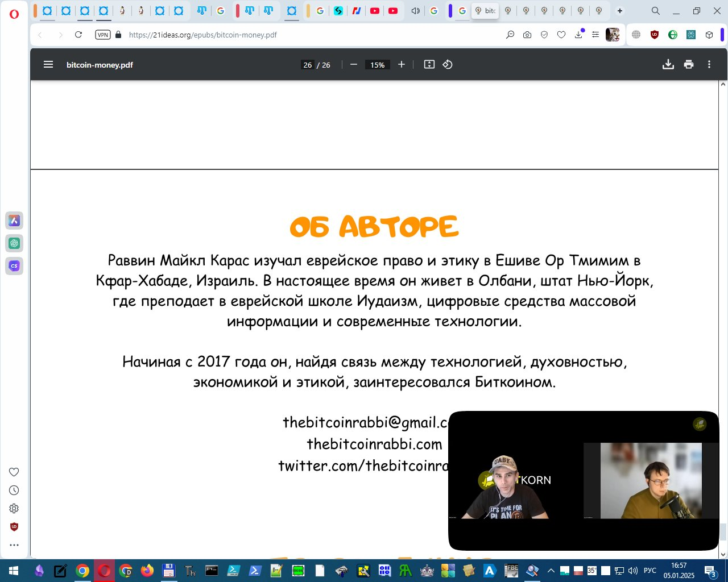
Task: Click the Opera logo menu button
Action: pyautogui.click(x=14, y=14)
